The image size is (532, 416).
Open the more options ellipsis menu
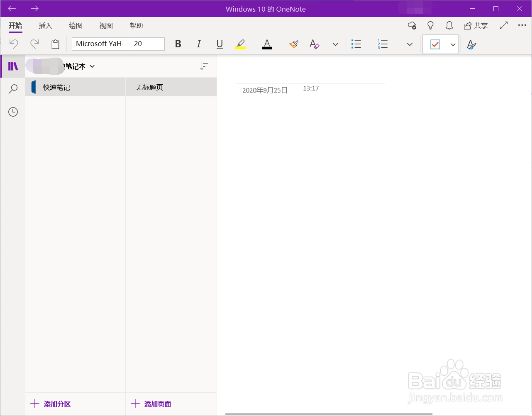[x=522, y=26]
